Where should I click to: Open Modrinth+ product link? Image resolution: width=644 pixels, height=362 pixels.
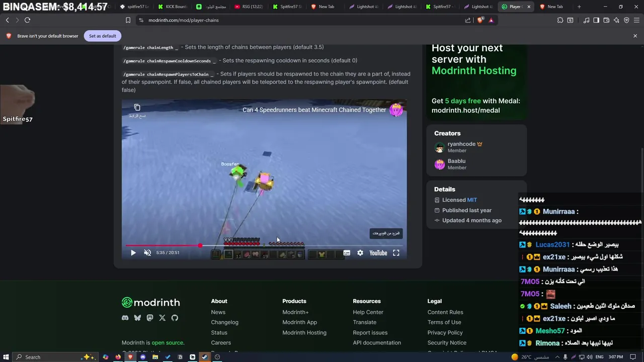(x=295, y=312)
